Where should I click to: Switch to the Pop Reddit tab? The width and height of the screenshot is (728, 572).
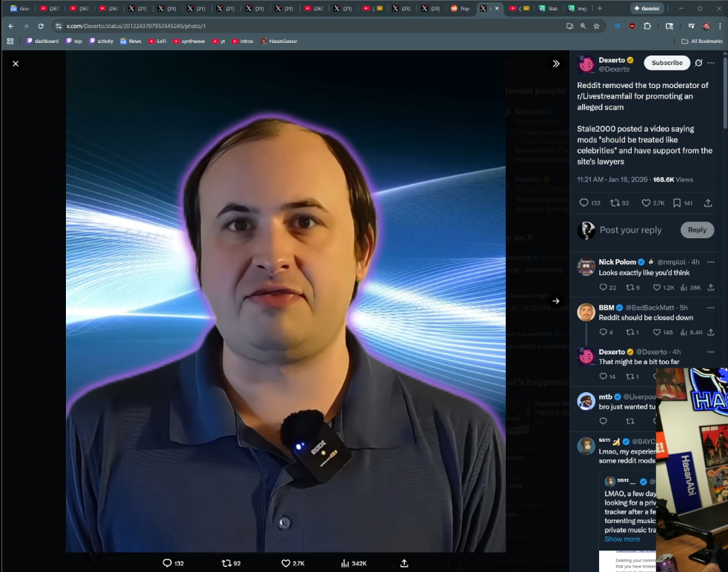coord(460,8)
